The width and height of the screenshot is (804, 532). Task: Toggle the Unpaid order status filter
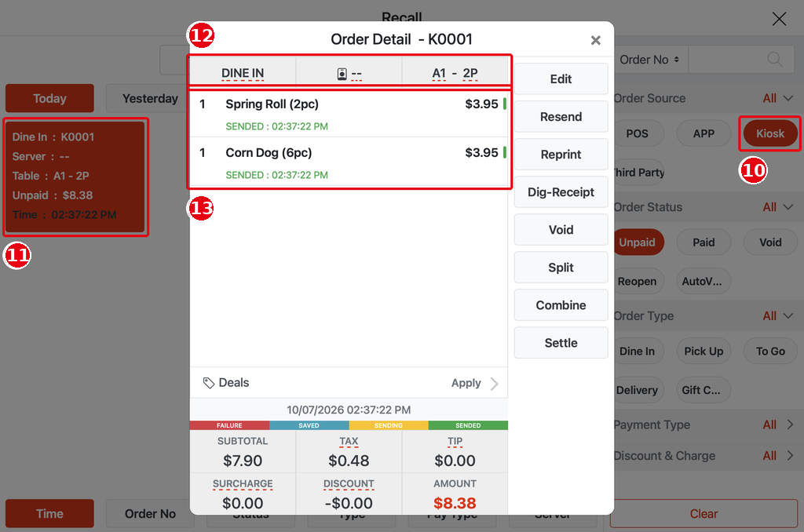pos(638,242)
